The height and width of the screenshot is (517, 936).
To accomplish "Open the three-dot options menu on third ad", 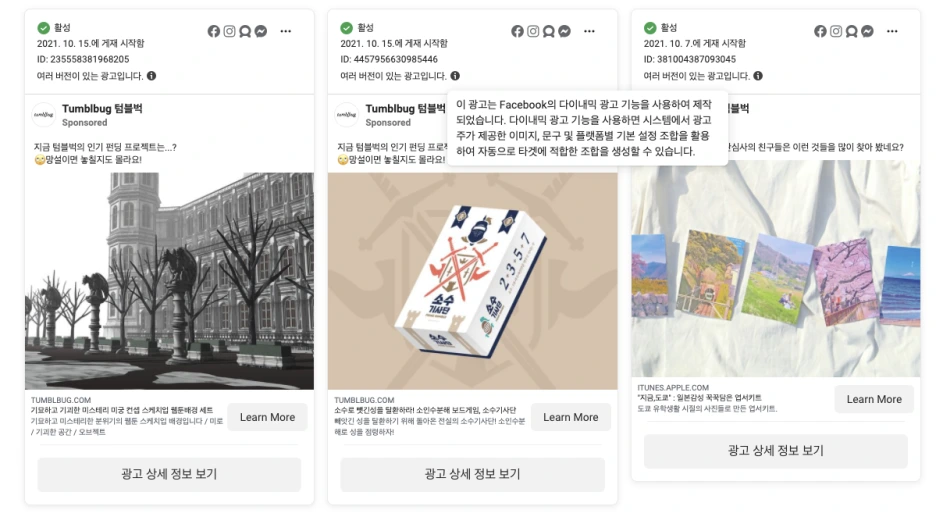I will (892, 31).
